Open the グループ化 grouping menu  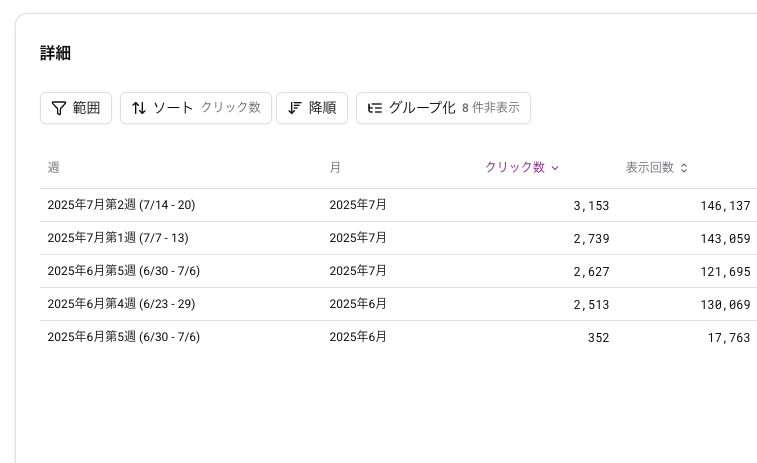443,108
